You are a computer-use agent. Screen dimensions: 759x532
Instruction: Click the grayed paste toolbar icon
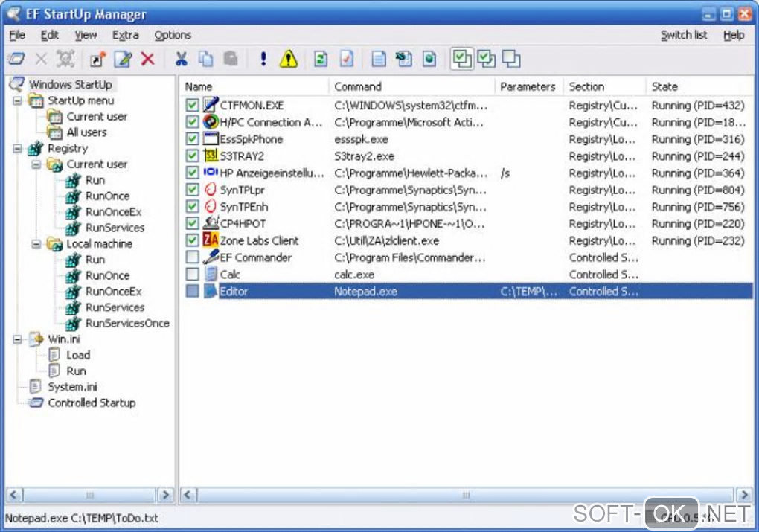pyautogui.click(x=231, y=59)
